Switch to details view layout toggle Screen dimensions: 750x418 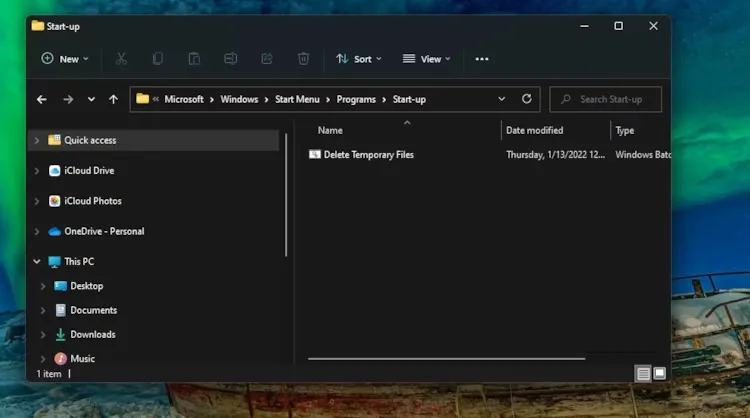(x=643, y=373)
